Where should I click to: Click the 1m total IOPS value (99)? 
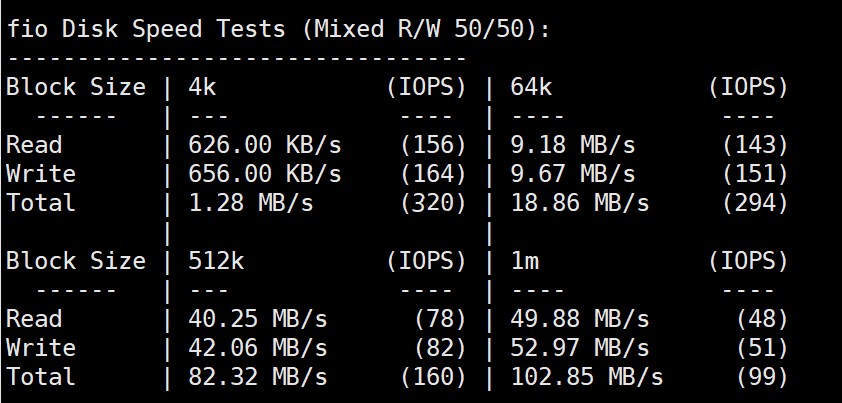pos(763,377)
